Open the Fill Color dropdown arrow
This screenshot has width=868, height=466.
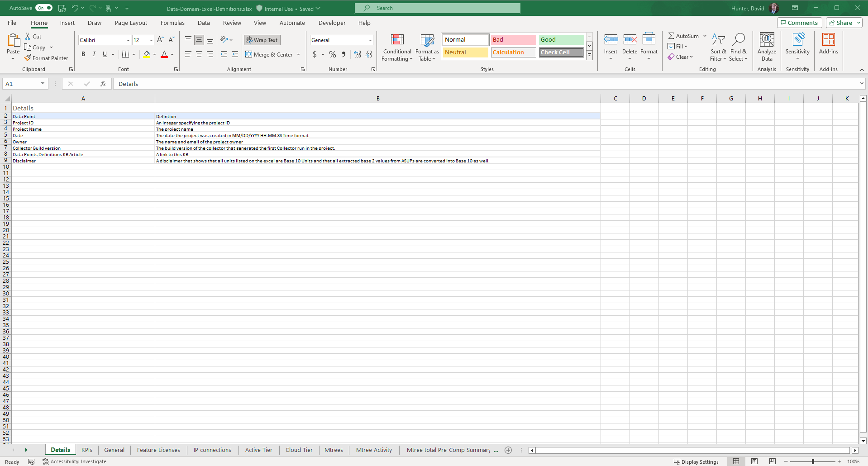[x=154, y=54]
